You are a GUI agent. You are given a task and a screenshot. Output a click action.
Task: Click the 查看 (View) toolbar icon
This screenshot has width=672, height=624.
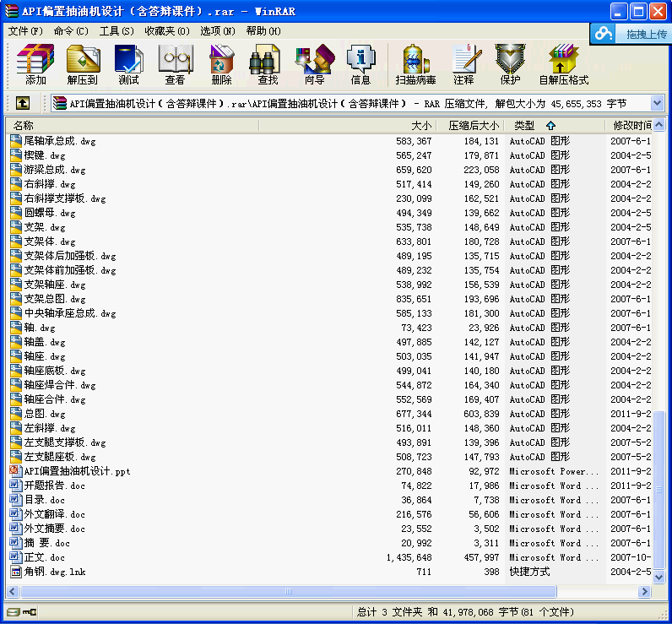[x=175, y=64]
